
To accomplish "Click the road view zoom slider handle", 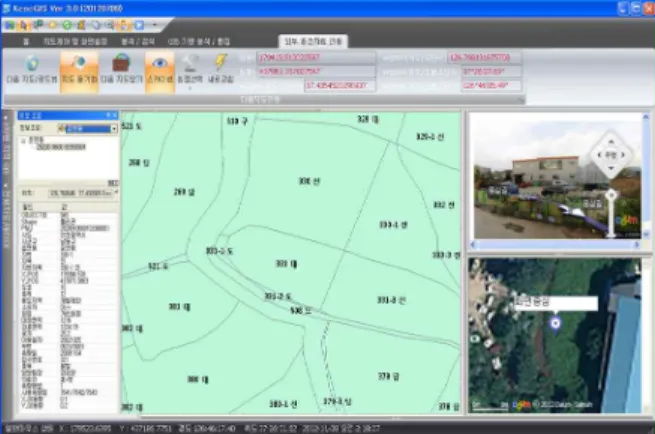I will (x=611, y=195).
